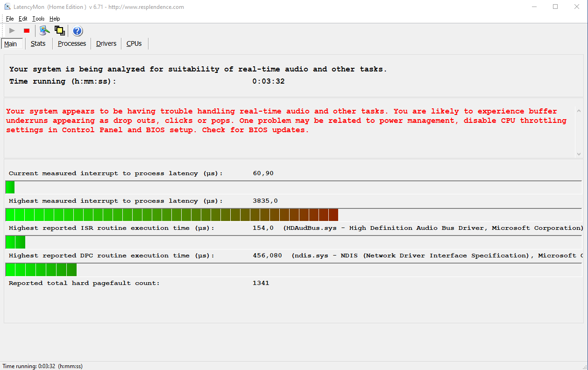Screen dimensions: 588x370
Task: Open the File menu
Action: [x=10, y=19]
